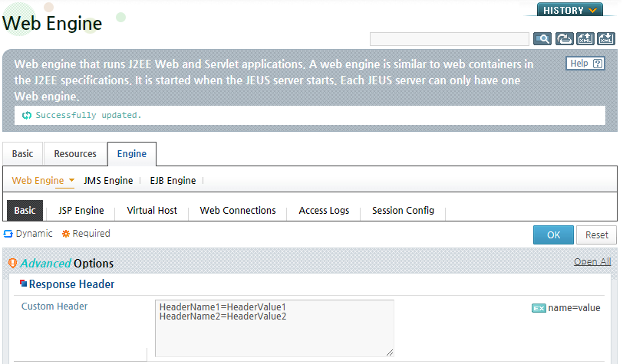Viewport: 623px width, 364px height.
Task: Switch to the Resources tab
Action: pos(75,153)
